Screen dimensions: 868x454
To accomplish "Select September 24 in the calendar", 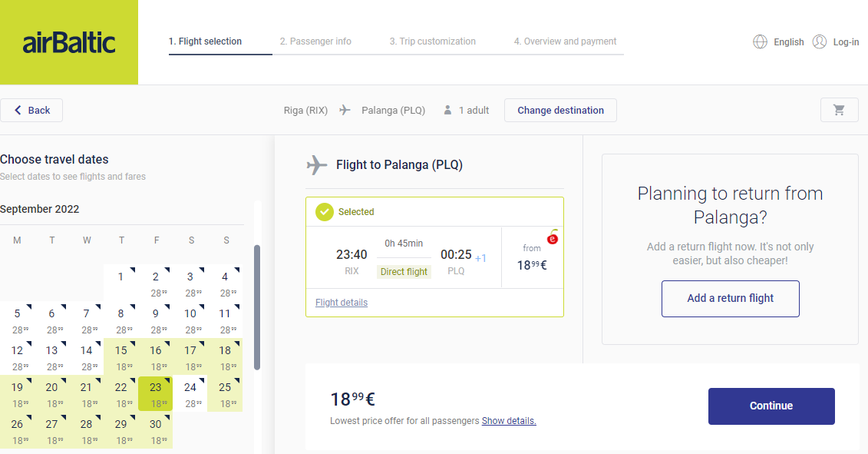I will coord(190,393).
